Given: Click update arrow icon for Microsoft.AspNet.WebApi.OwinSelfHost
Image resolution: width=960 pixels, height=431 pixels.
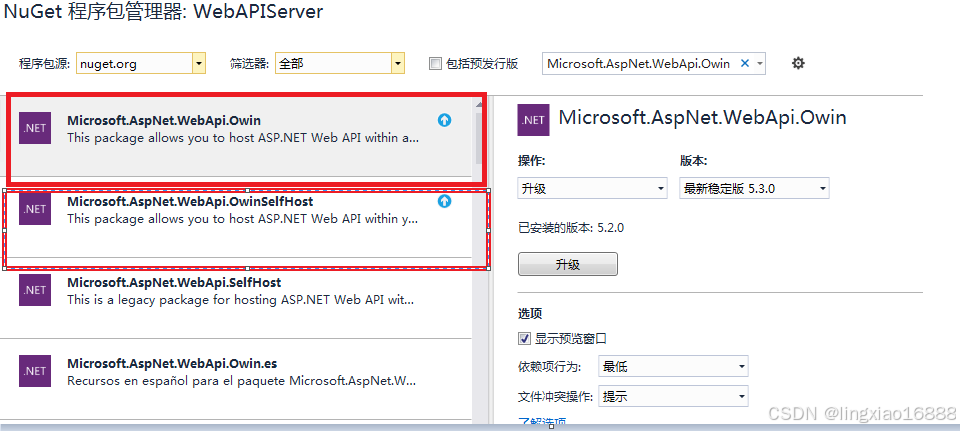Looking at the screenshot, I should click(x=444, y=201).
